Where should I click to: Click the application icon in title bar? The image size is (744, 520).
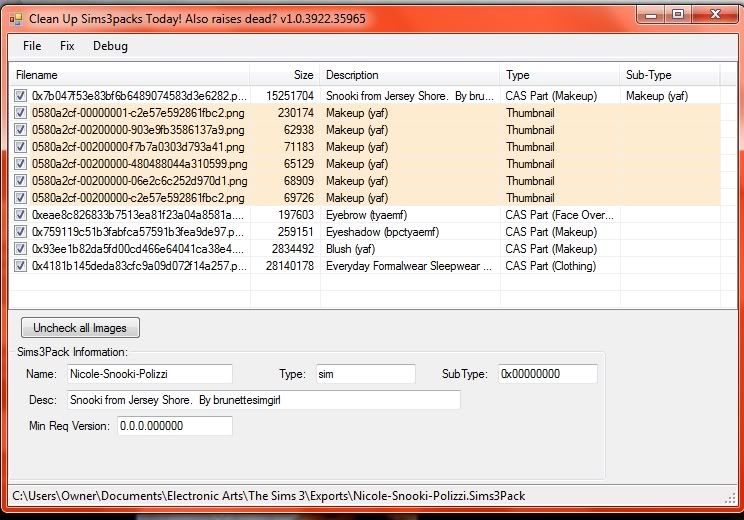click(16, 19)
